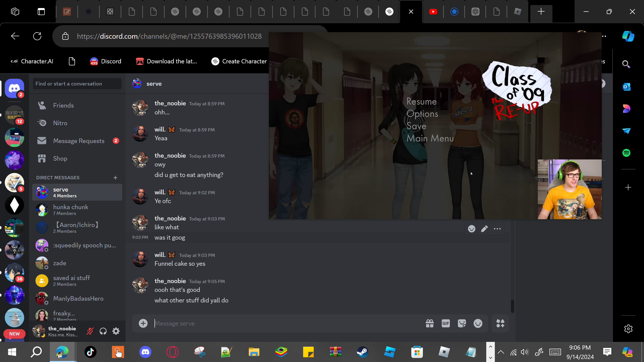This screenshot has width=644, height=362.
Task: Click the plus attachment button in message bar
Action: pos(143,323)
